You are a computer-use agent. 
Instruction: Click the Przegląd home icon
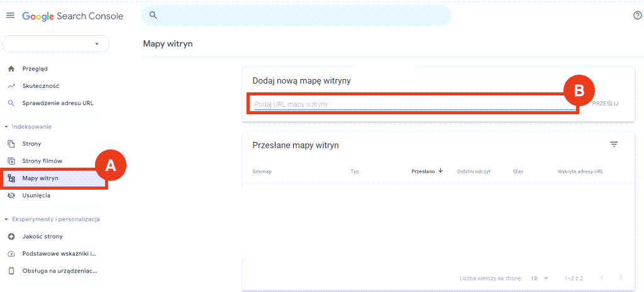pyautogui.click(x=11, y=68)
